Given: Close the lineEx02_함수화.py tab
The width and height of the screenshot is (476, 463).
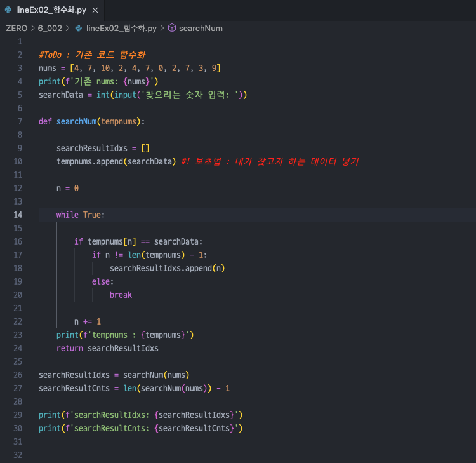Looking at the screenshot, I should tap(95, 10).
